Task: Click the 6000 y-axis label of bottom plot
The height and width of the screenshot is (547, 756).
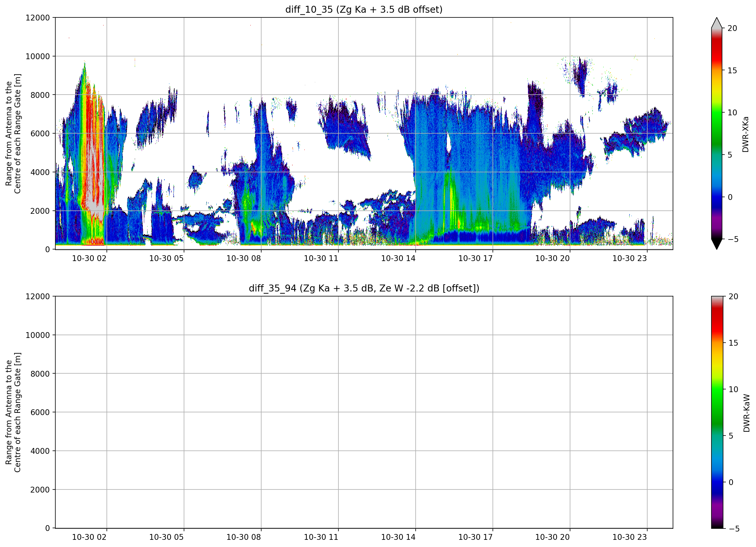Action: [40, 412]
